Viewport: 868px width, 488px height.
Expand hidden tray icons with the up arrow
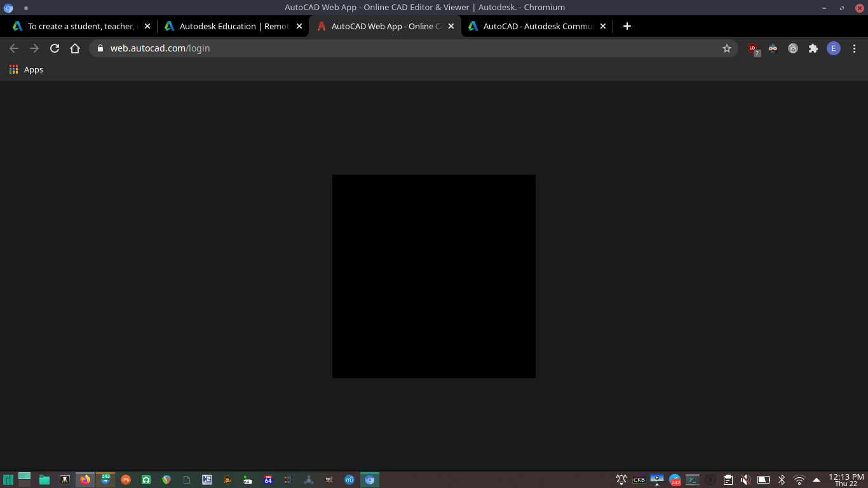click(816, 480)
